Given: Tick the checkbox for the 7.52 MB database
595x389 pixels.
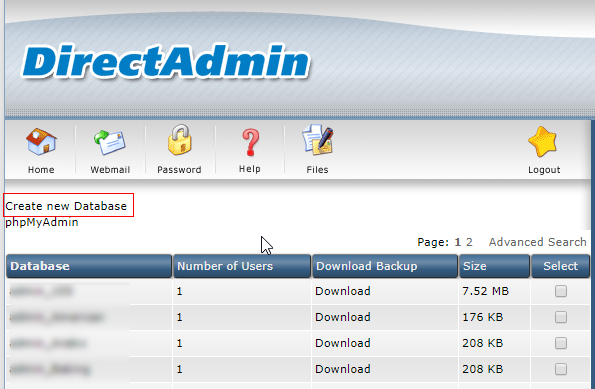Looking at the screenshot, I should pyautogui.click(x=561, y=291).
